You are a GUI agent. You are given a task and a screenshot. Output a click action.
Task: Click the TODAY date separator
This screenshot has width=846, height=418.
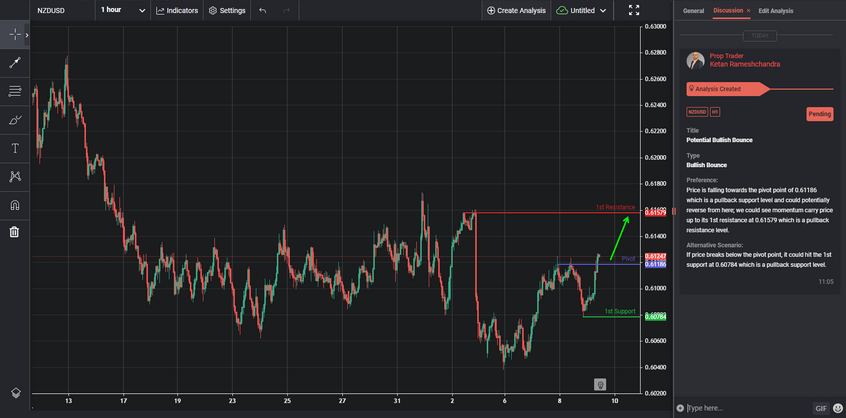[x=760, y=36]
